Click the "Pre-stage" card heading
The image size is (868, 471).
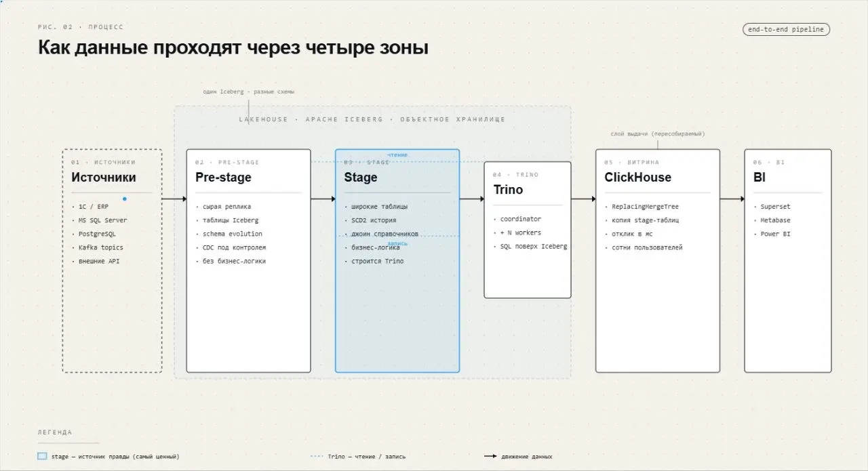[223, 178]
